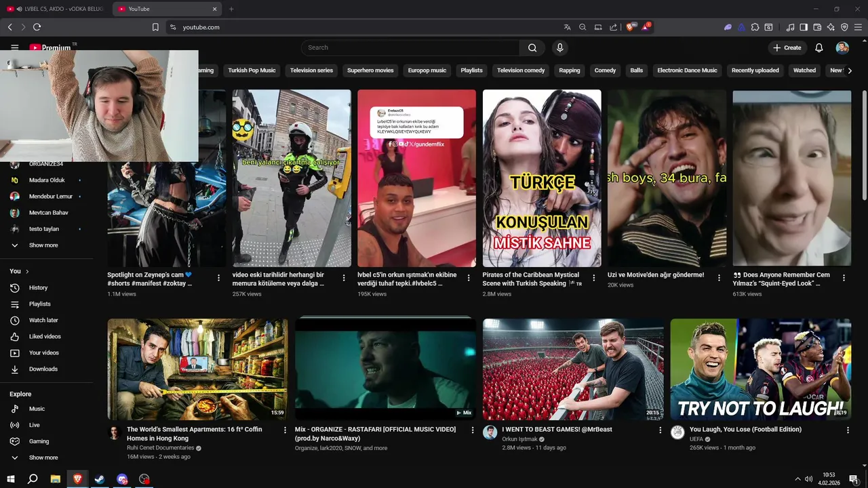Reload the page in browser
The image size is (868, 488).
pyautogui.click(x=37, y=27)
